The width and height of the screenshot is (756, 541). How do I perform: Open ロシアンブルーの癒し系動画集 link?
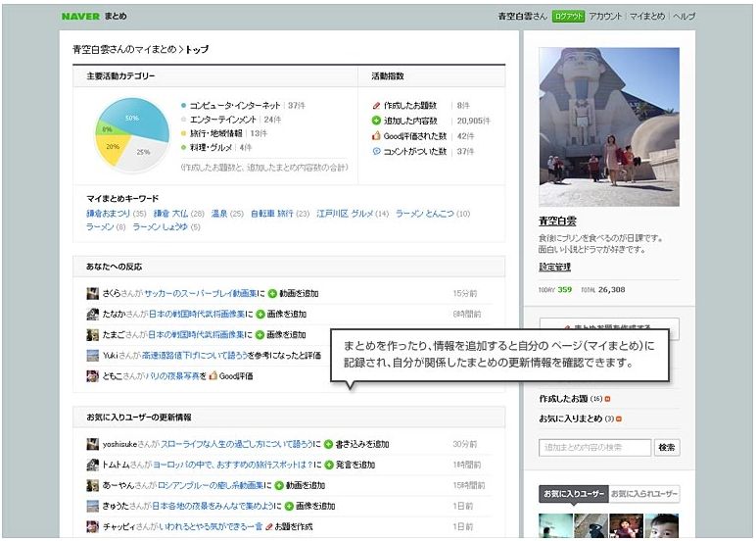(211, 485)
